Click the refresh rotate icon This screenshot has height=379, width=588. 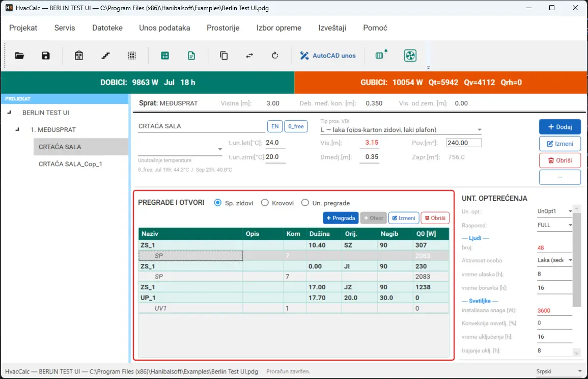click(275, 56)
